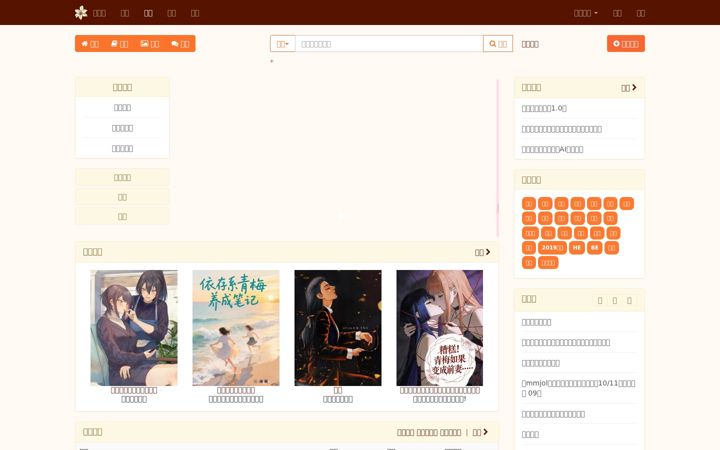The image size is (720, 450).
Task: Open the cover showing two women on a sofa
Action: (x=134, y=328)
